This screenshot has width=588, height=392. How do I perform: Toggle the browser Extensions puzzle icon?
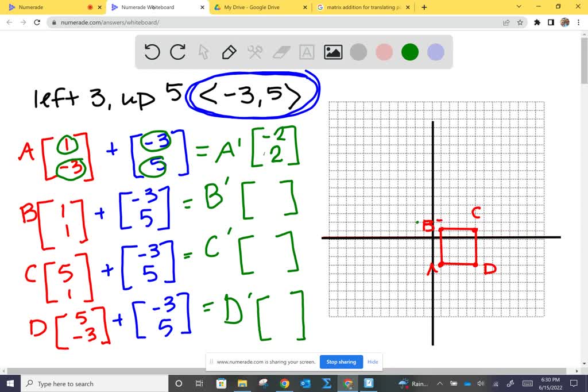click(x=536, y=22)
